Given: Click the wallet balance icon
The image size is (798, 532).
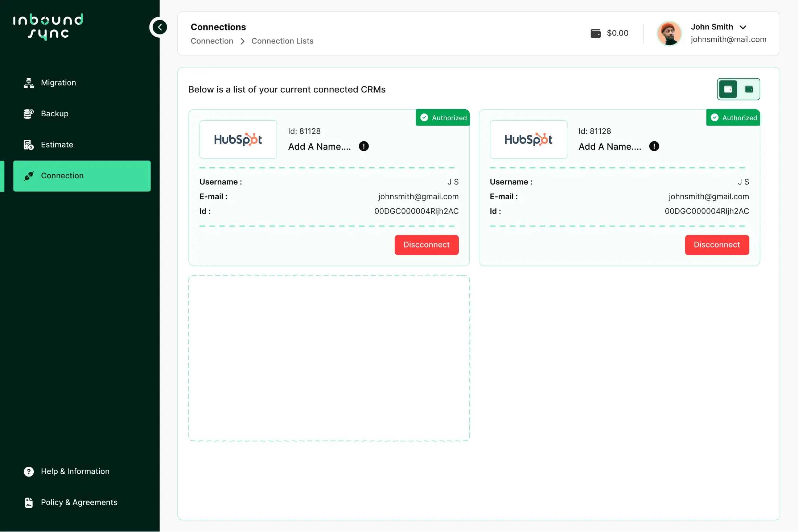Looking at the screenshot, I should [x=595, y=33].
